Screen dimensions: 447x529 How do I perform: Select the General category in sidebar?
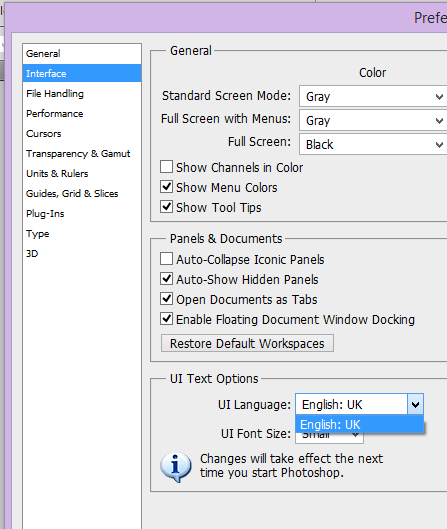coord(82,54)
